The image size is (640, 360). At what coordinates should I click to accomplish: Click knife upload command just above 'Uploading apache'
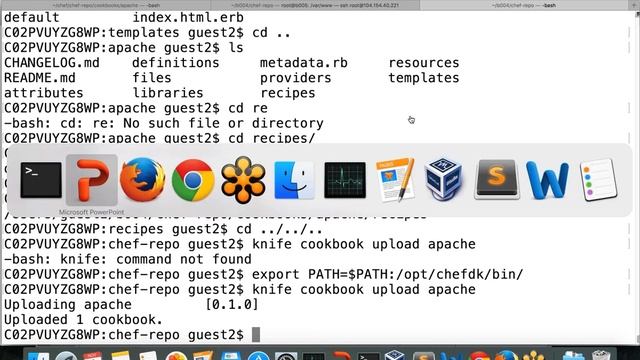364,289
